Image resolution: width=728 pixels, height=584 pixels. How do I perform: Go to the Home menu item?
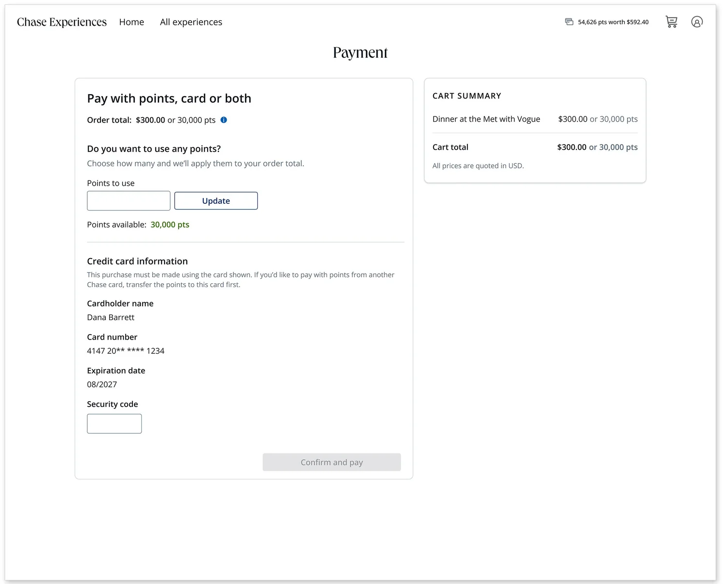132,22
